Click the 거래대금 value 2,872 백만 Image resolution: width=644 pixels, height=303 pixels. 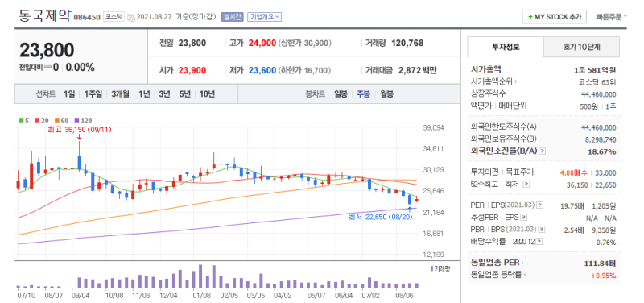click(418, 71)
